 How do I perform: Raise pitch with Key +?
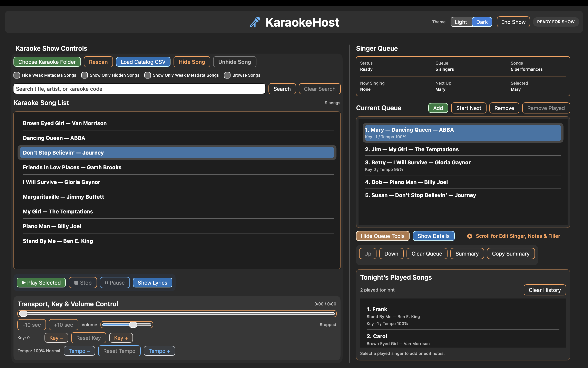point(121,338)
